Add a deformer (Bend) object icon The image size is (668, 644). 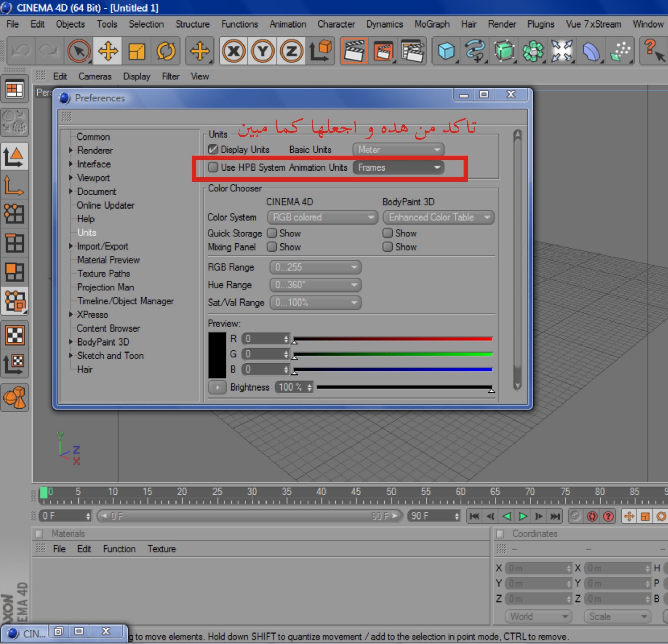(591, 51)
